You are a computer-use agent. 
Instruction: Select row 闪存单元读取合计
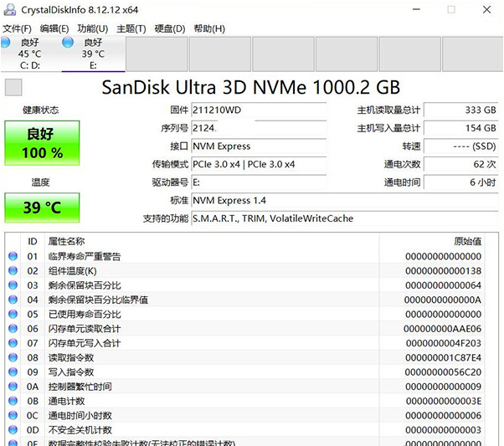(x=245, y=328)
